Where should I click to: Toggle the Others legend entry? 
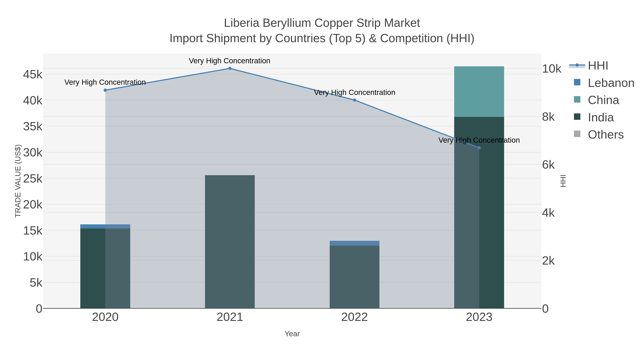coord(599,135)
